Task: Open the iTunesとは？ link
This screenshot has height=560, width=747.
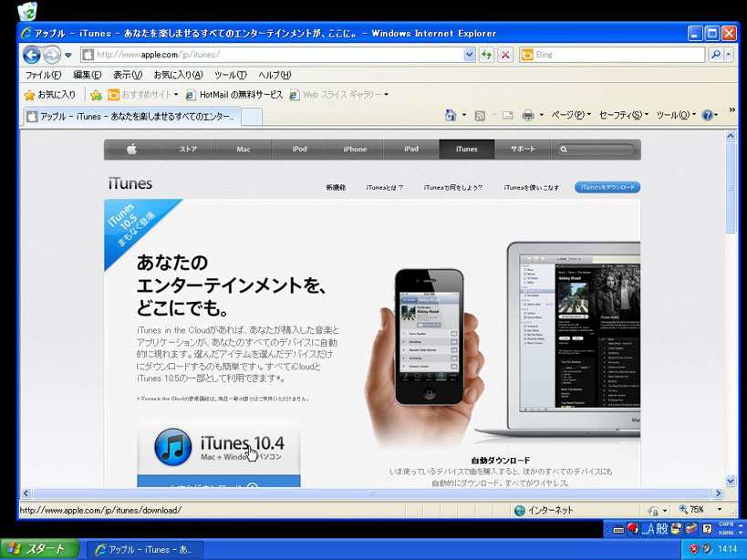Action: [385, 188]
